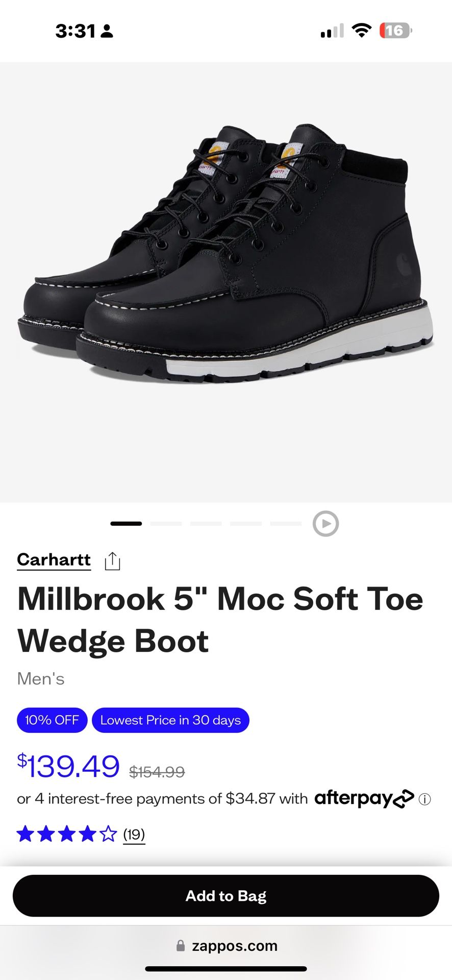Tap the user silhouette icon near the clock
The height and width of the screenshot is (980, 452).
(106, 31)
